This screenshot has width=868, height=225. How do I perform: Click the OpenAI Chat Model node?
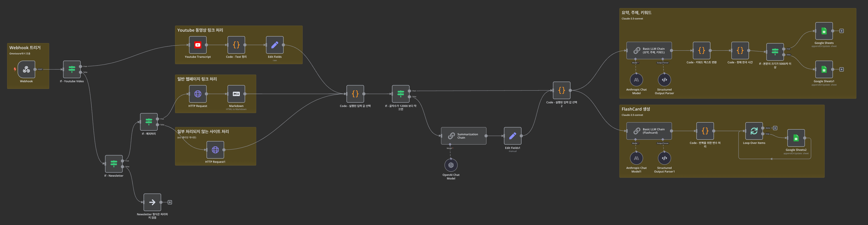pos(451,165)
